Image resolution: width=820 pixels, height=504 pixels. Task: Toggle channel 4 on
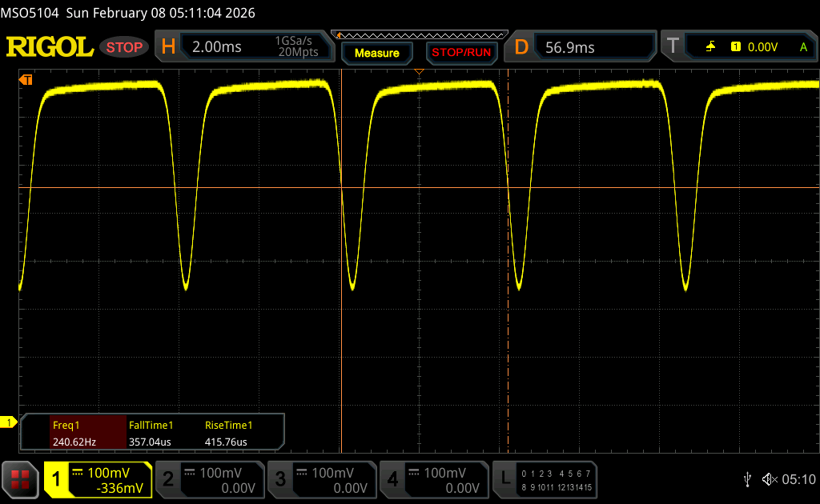(433, 479)
